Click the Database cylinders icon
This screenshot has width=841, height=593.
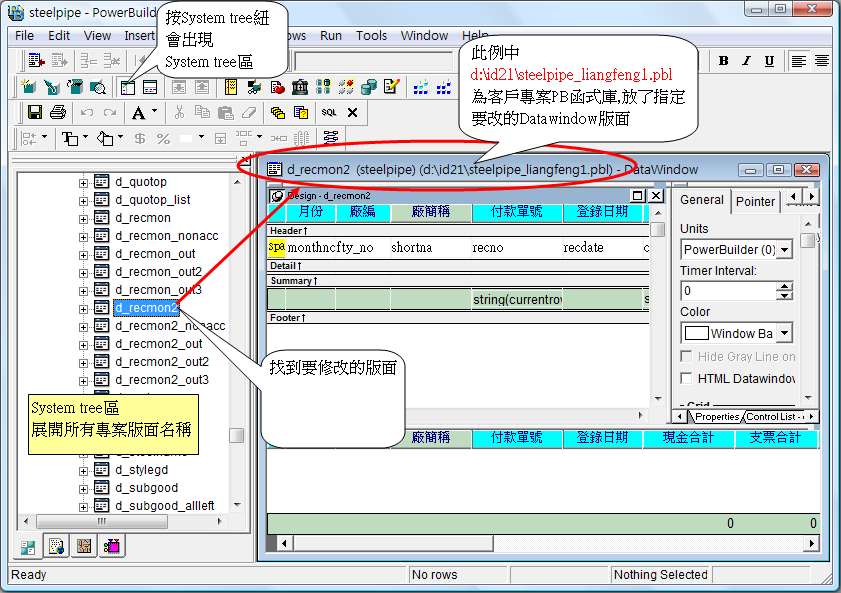pos(369,87)
